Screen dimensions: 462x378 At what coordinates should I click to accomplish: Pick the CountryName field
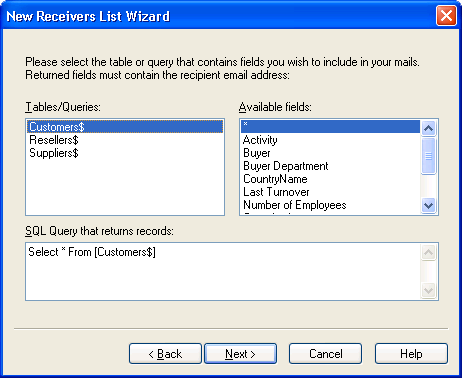coord(330,179)
